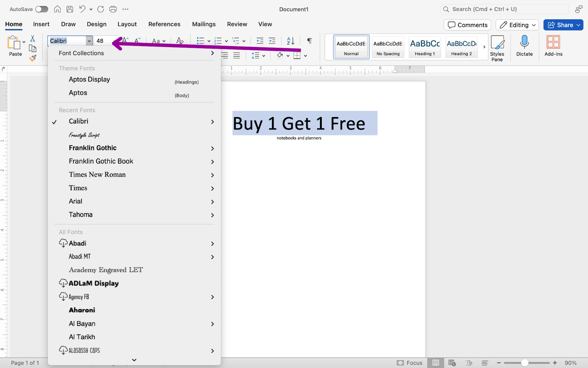
Task: Show paragraph marks with pilcrow icon
Action: point(309,41)
